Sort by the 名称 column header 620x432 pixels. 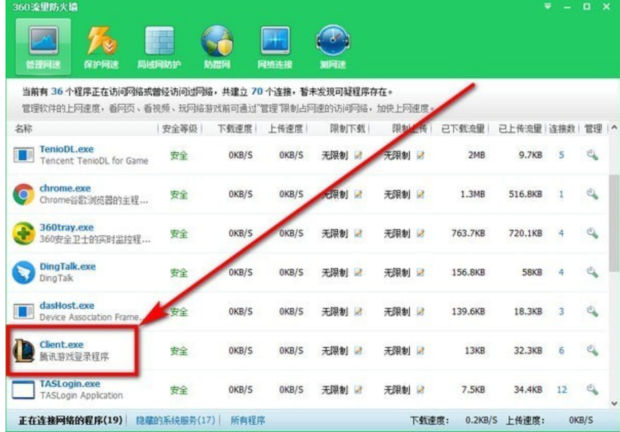[x=23, y=128]
